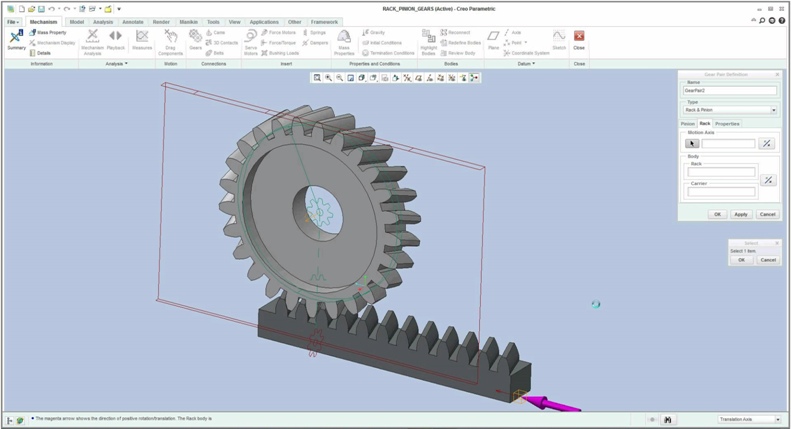Click the Drag Components icon
The image size is (791, 429).
coord(171,38)
